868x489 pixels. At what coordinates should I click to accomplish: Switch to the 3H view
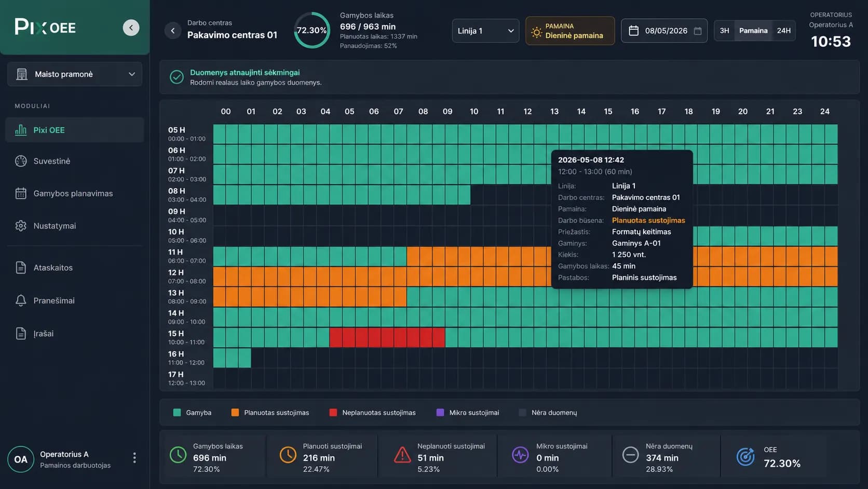724,31
